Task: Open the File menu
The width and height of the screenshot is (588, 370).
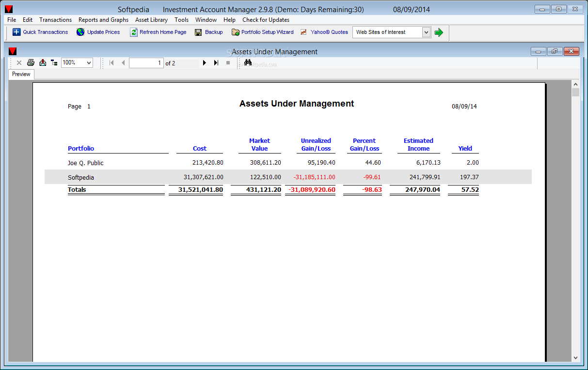Action: pos(12,20)
